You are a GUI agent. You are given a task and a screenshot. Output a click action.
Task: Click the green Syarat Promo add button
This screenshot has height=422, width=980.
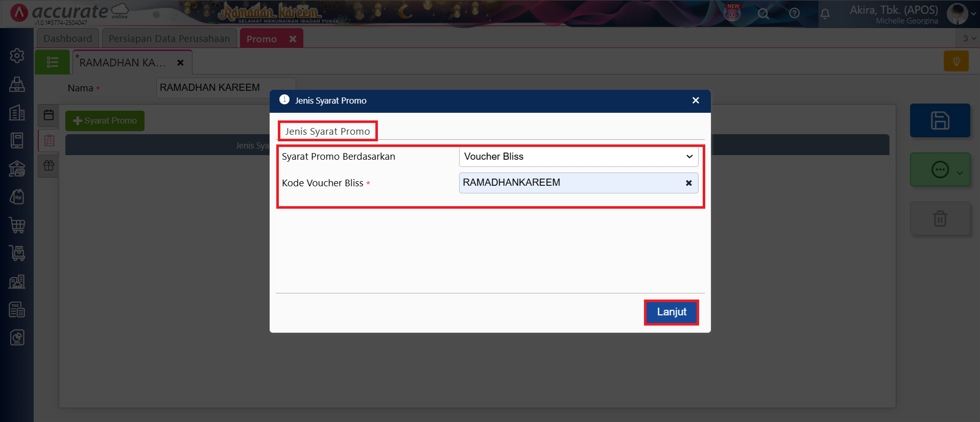click(105, 121)
